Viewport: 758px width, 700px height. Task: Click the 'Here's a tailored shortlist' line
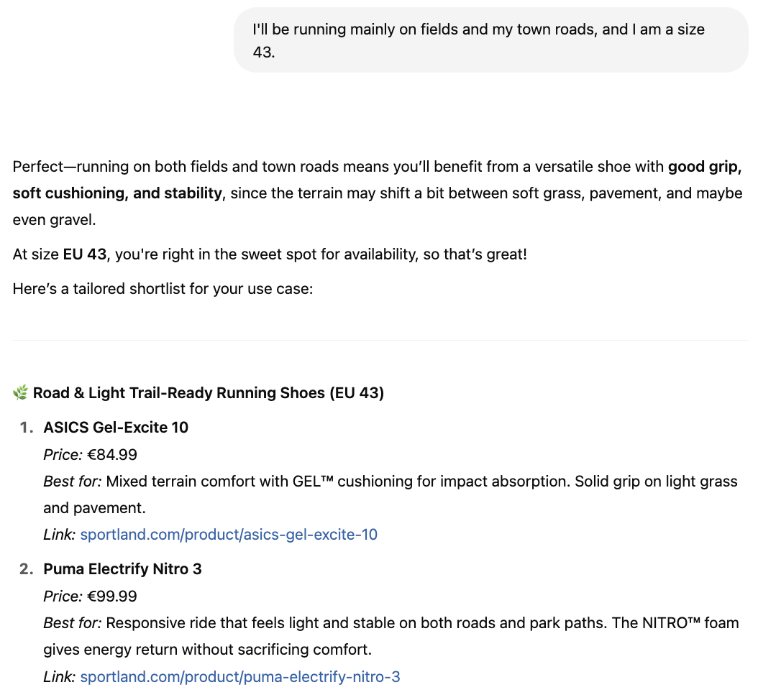pyautogui.click(x=163, y=288)
